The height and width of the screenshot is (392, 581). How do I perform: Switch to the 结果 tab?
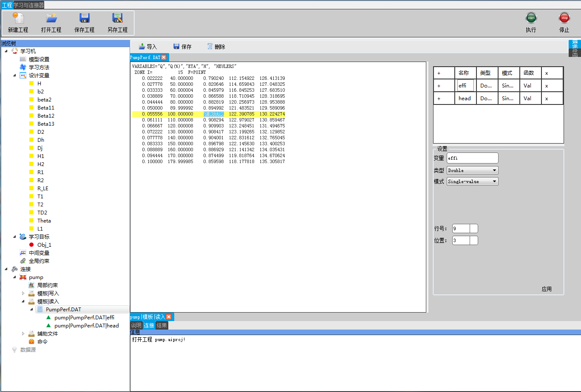[x=162, y=325]
